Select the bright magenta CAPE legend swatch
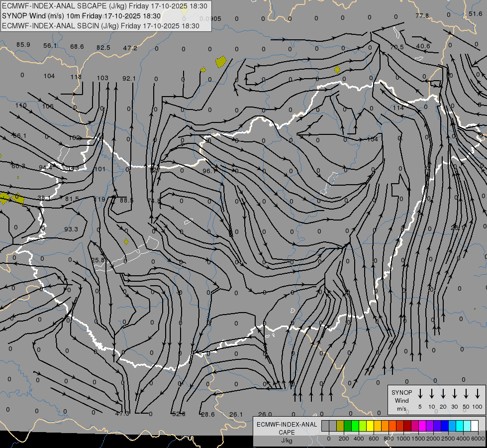487x448 pixels. (x=422, y=426)
